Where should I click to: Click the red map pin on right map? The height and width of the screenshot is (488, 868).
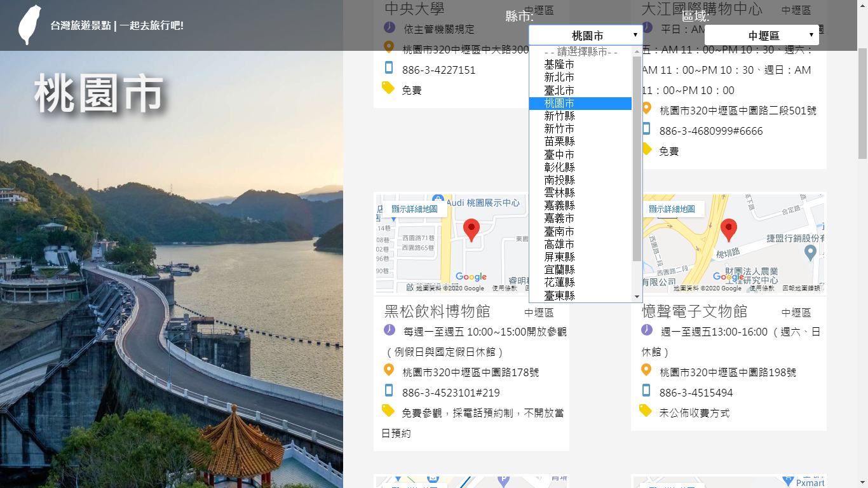click(729, 229)
